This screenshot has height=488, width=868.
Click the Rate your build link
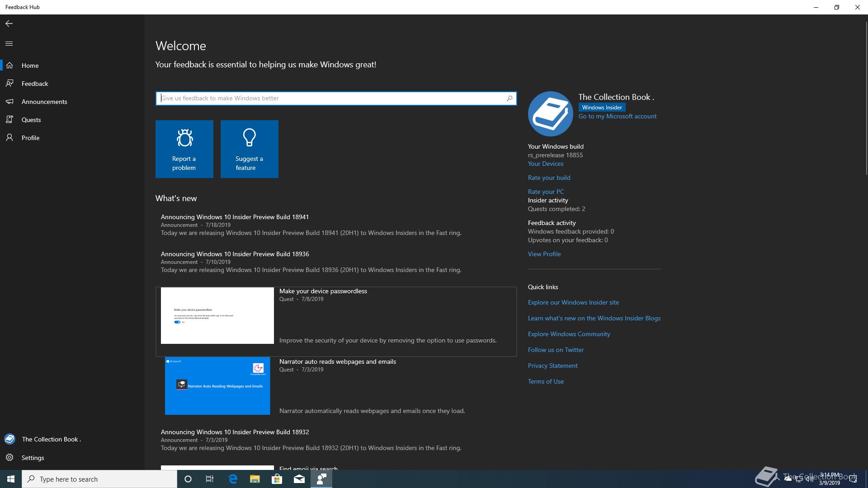[x=549, y=178]
